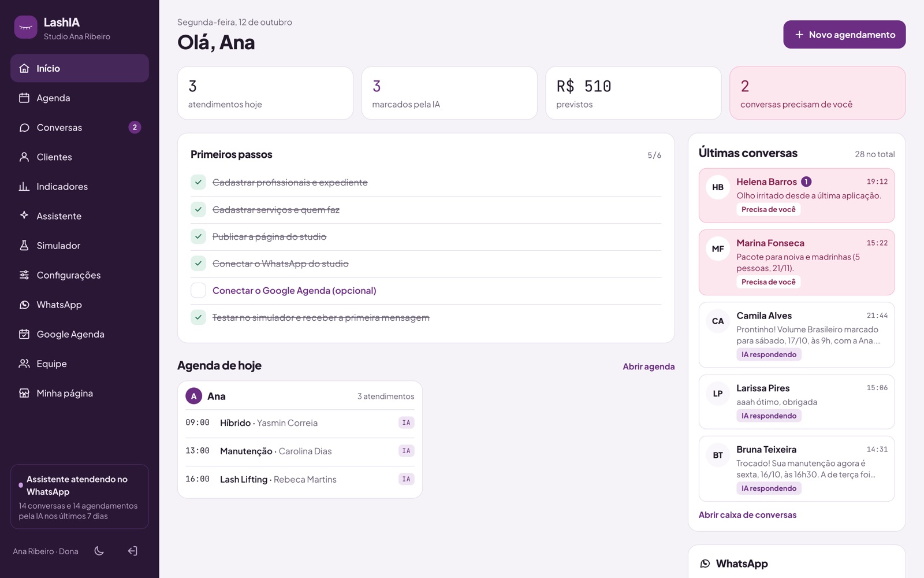Click the Indicadores bar chart icon
The height and width of the screenshot is (578, 924).
click(24, 186)
